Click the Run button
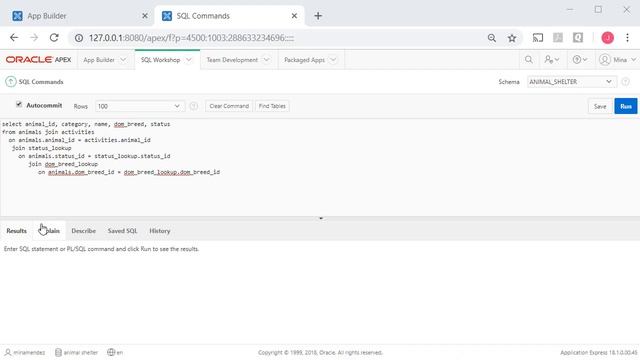The height and width of the screenshot is (360, 640). 626,106
